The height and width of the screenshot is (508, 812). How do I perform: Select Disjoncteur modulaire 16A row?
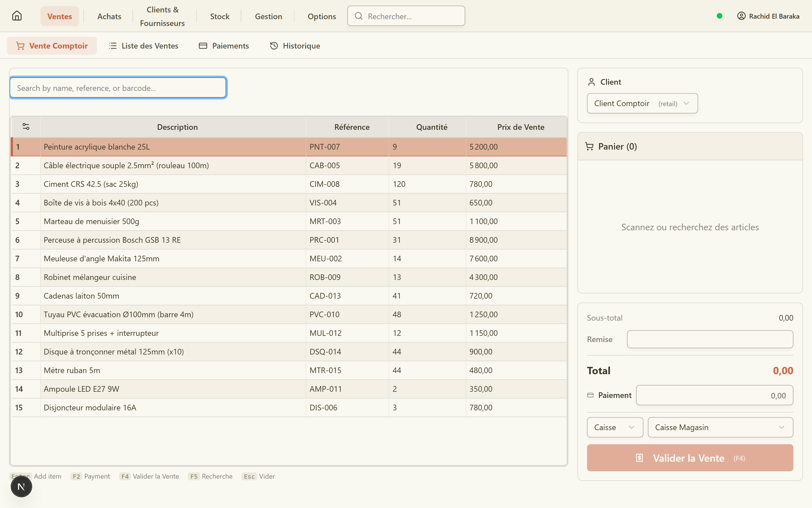tap(289, 408)
